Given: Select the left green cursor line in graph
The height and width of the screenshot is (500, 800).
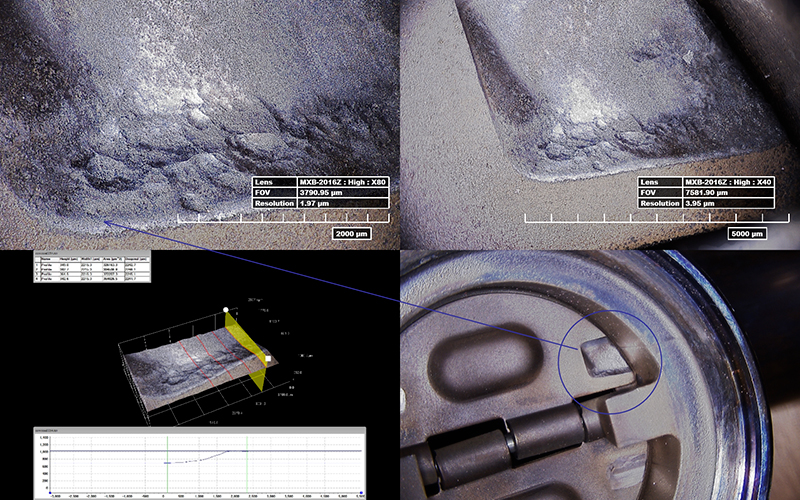Looking at the screenshot, I should coord(167,464).
